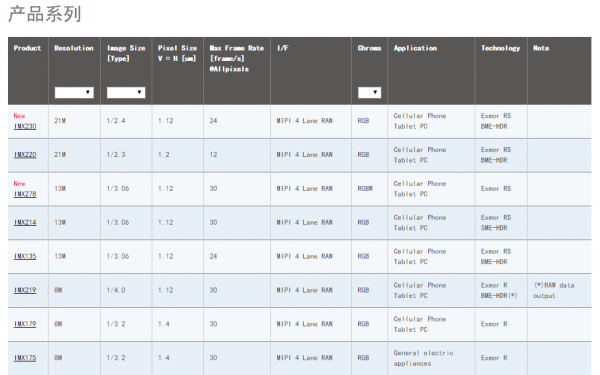Image resolution: width=600 pixels, height=375 pixels.
Task: Open the IMX220 product link
Action: coord(25,155)
